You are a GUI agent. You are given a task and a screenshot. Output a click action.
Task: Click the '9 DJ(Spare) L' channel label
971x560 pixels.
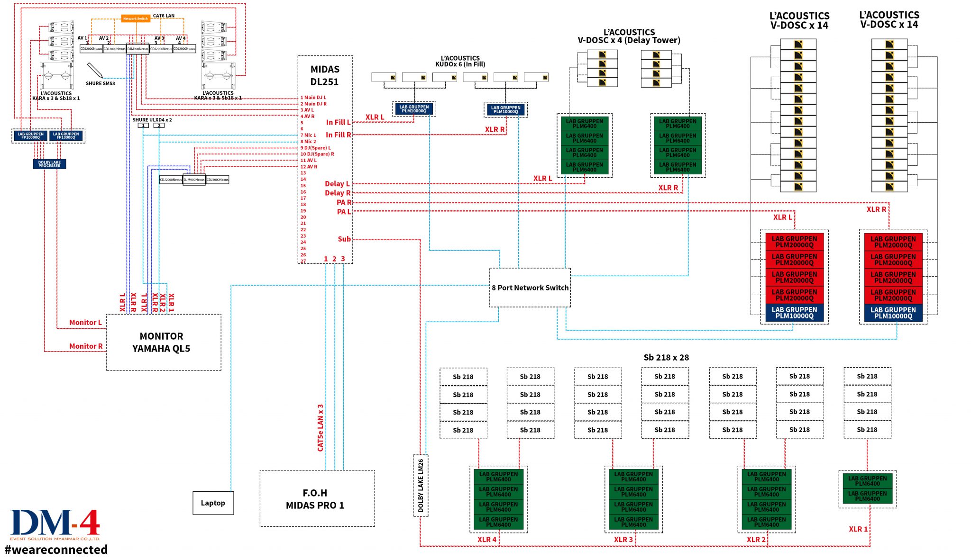pos(316,148)
